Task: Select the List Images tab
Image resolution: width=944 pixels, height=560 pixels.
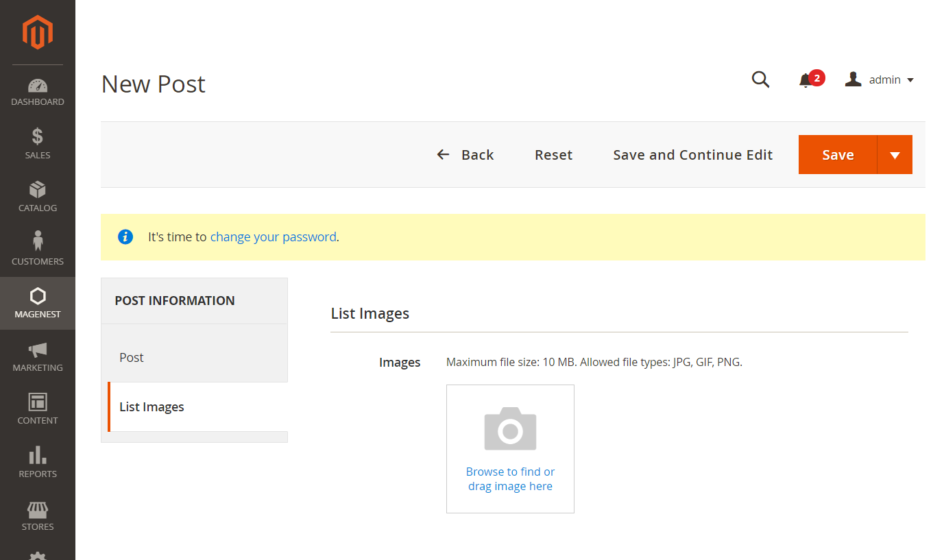Action: [197, 406]
